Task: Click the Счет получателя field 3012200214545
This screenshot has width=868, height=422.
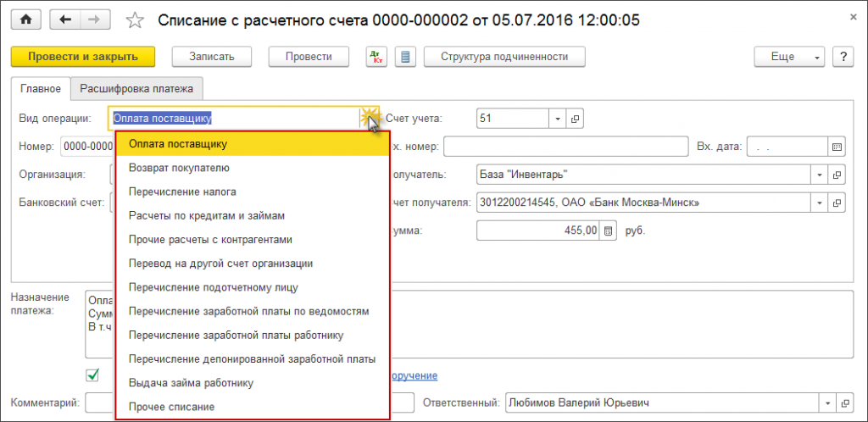Action: pyautogui.click(x=644, y=203)
